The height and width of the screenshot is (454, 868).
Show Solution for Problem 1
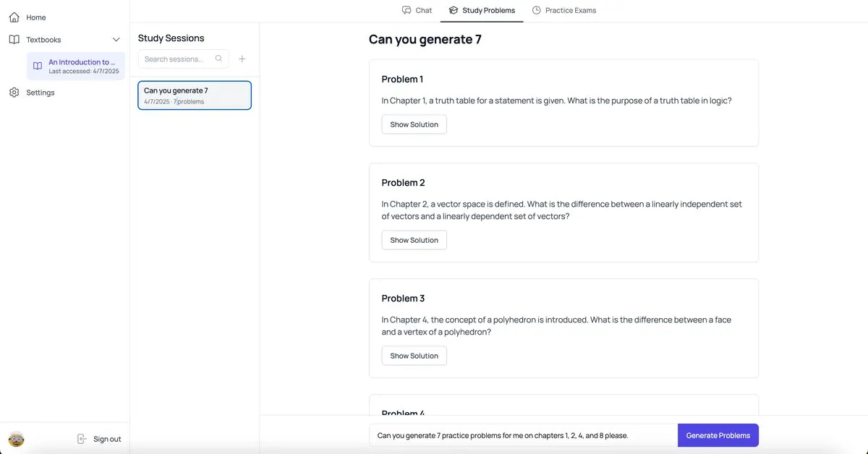tap(414, 124)
